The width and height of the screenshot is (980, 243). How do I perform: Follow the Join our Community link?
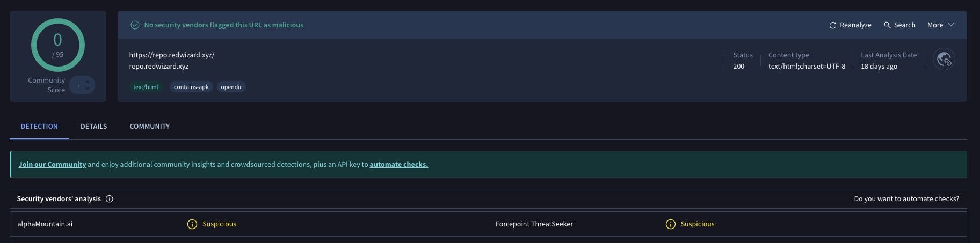(x=52, y=165)
